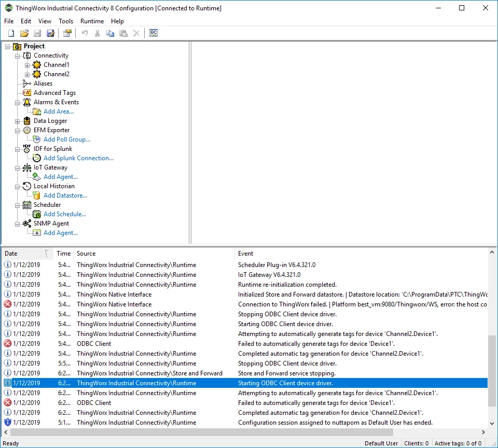Click the Add Datastore... link
This screenshot has width=498, height=448.
[65, 195]
